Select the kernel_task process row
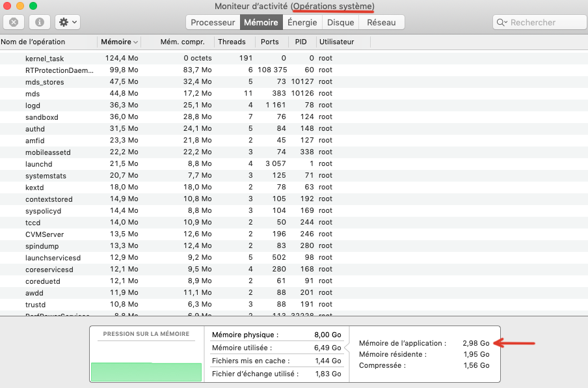The width and height of the screenshot is (588, 388). (x=294, y=58)
